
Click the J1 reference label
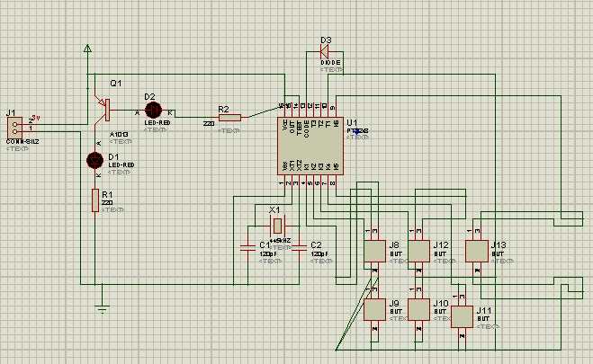pos(11,113)
